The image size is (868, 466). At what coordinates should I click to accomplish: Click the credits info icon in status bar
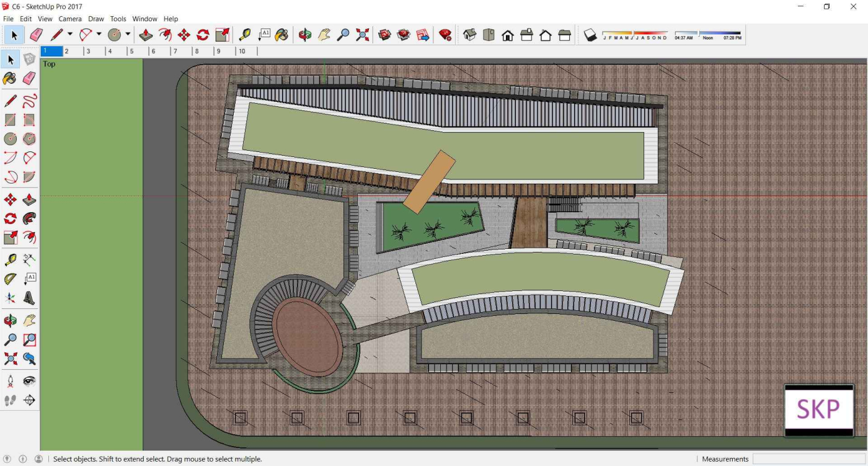click(23, 459)
